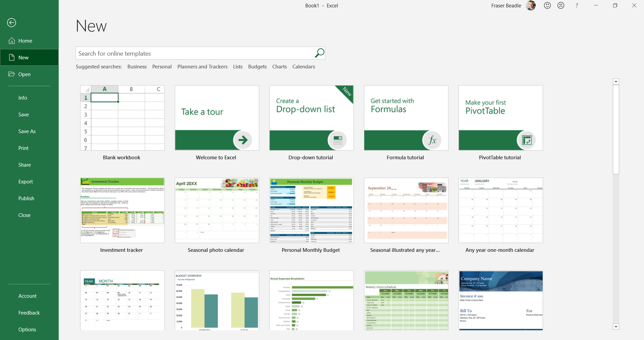Open Account settings
This screenshot has width=644, height=340.
tap(29, 296)
